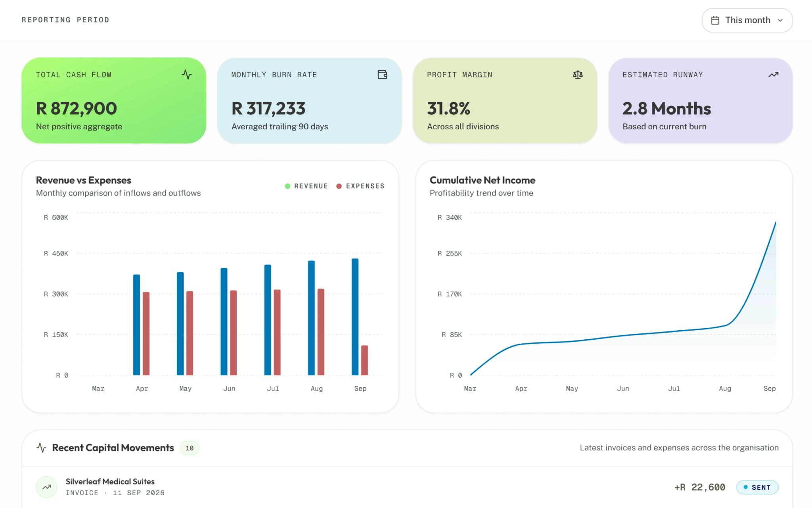Click the INVOICE · 11 SEP 2026 text
Image resolution: width=812 pixels, height=508 pixels.
[115, 493]
